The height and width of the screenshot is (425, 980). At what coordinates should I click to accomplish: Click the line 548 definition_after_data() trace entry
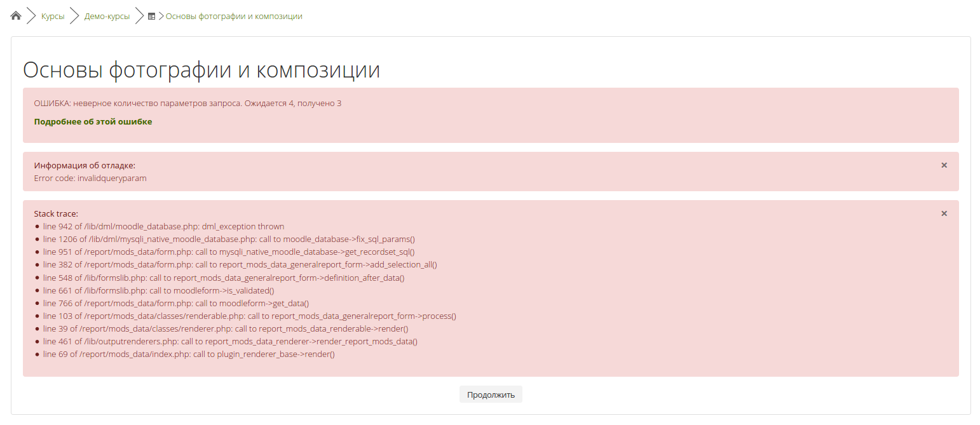coord(224,278)
